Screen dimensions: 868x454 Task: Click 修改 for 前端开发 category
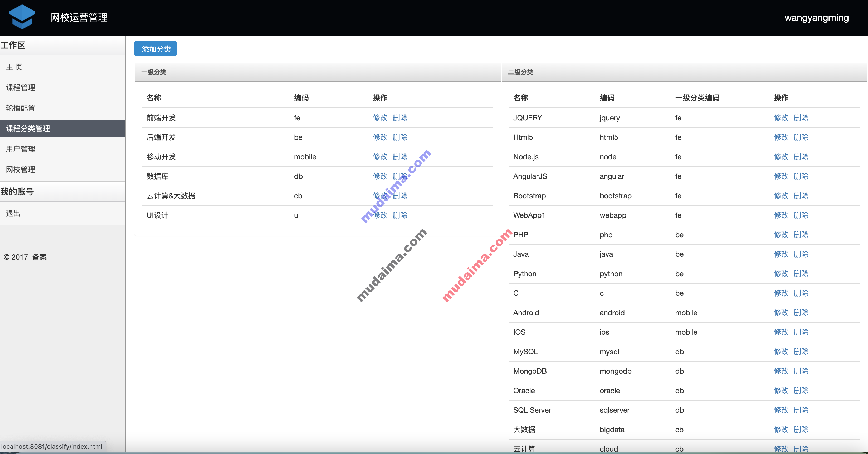(380, 118)
